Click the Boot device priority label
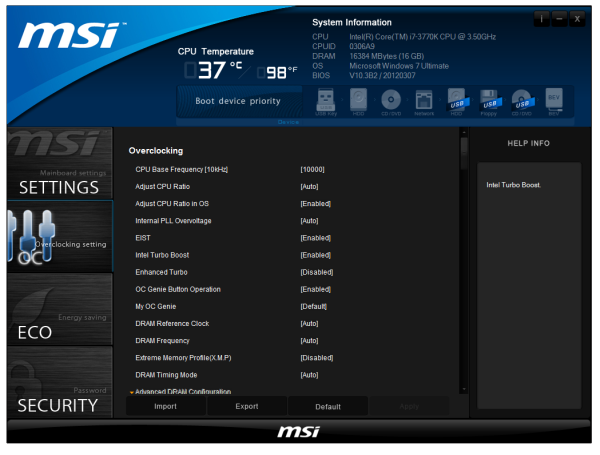Image resolution: width=600 pixels, height=455 pixels. tap(238, 101)
